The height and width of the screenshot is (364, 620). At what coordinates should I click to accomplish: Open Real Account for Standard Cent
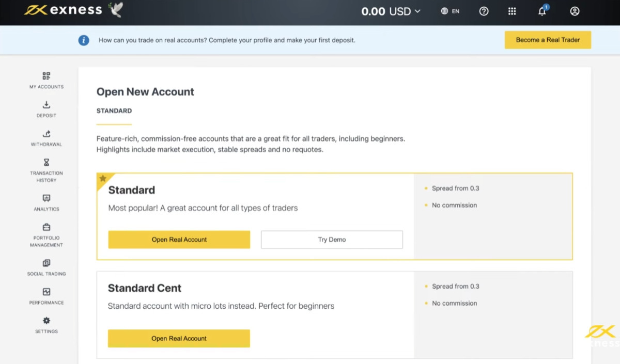179,338
